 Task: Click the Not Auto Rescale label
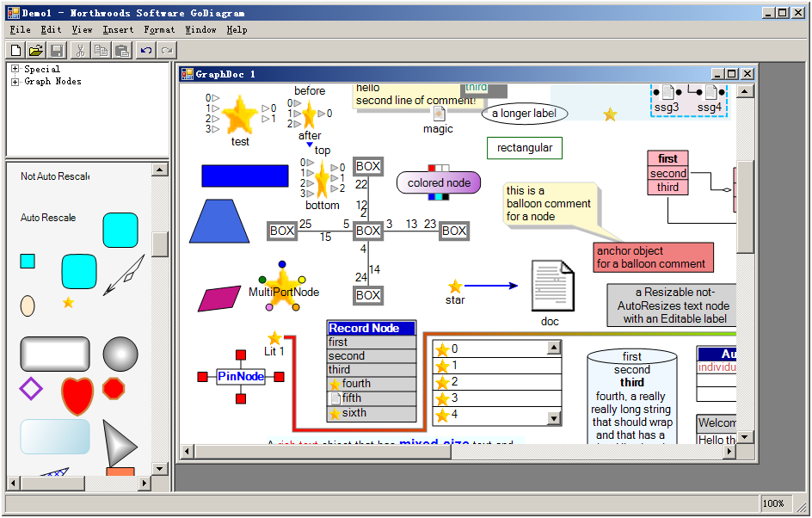pyautogui.click(x=55, y=176)
